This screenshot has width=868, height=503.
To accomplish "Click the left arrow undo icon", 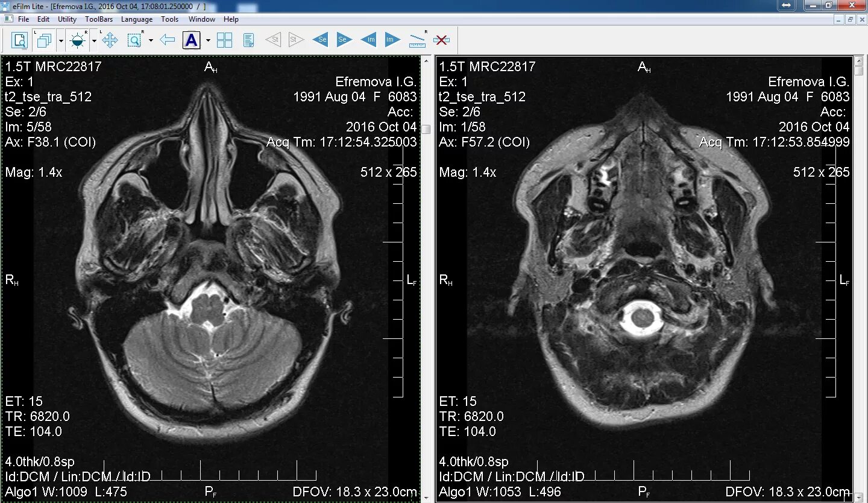I will coord(168,40).
